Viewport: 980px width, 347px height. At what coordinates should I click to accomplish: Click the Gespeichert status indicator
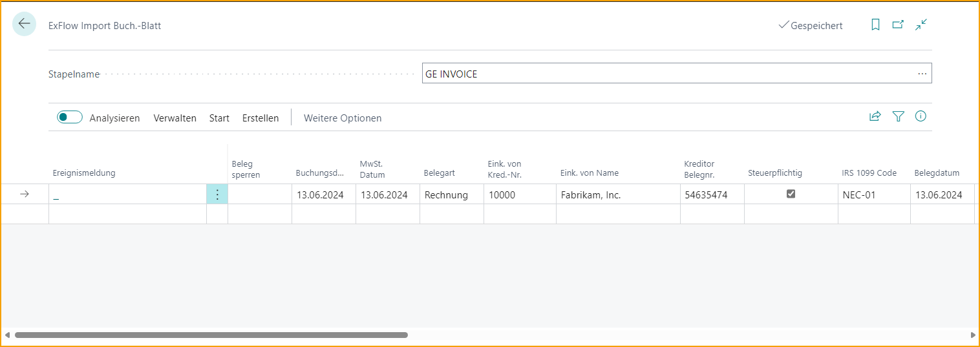click(x=811, y=26)
